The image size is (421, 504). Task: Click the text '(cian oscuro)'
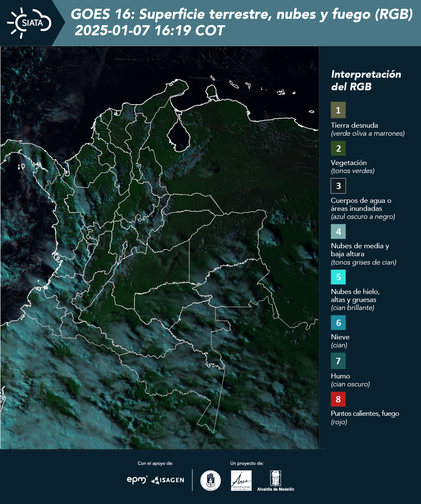(x=350, y=384)
